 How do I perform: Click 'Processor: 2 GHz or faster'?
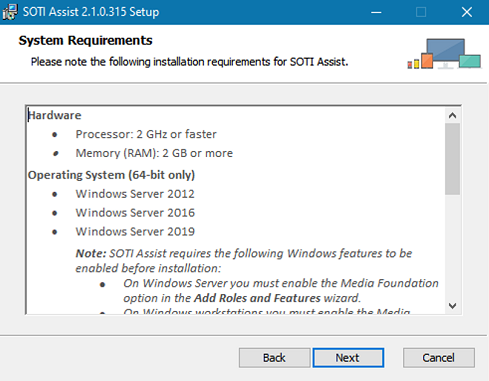point(146,134)
